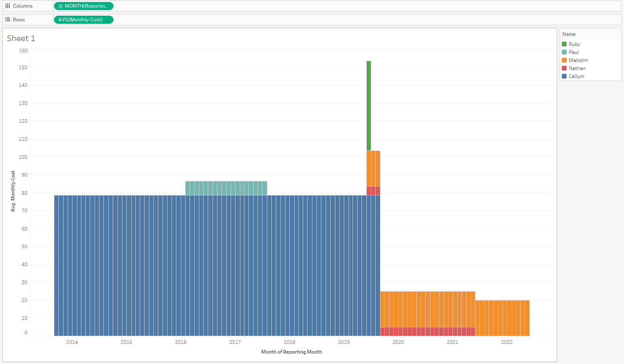624x364 pixels.
Task: Select the tall green bar in 2019
Action: [369, 105]
